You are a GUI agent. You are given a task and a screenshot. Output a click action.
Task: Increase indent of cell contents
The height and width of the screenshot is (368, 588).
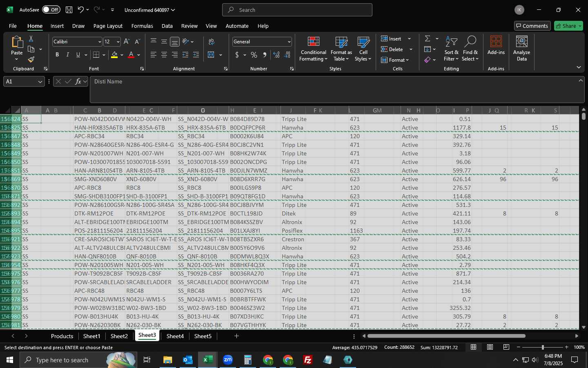pyautogui.click(x=196, y=55)
